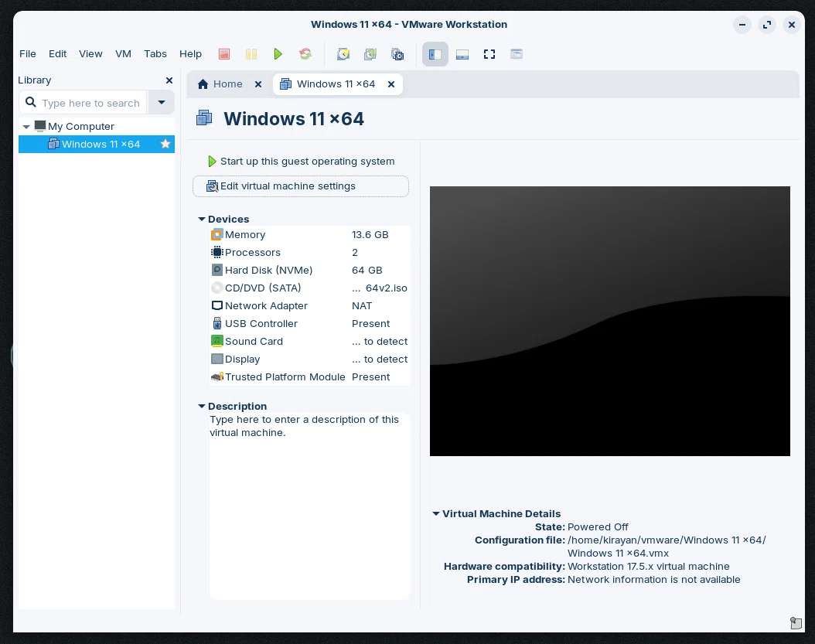Collapse the Description section

coord(202,406)
